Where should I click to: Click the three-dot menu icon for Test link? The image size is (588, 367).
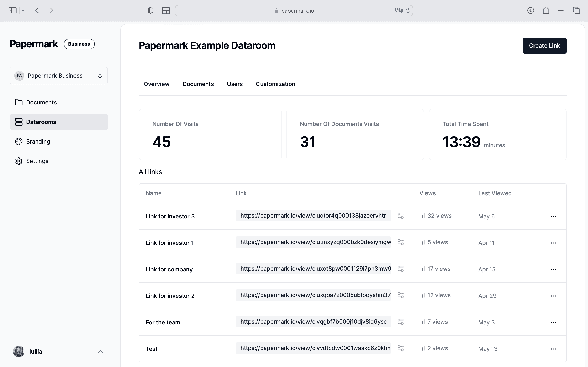pos(553,349)
